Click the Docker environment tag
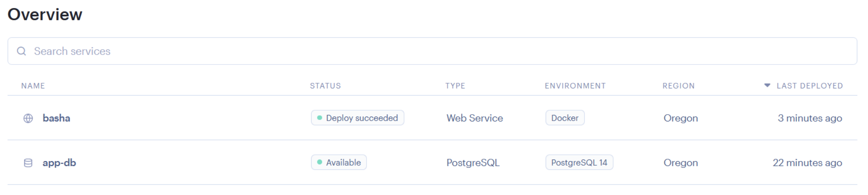Viewport: 868px width, 195px height. (565, 118)
